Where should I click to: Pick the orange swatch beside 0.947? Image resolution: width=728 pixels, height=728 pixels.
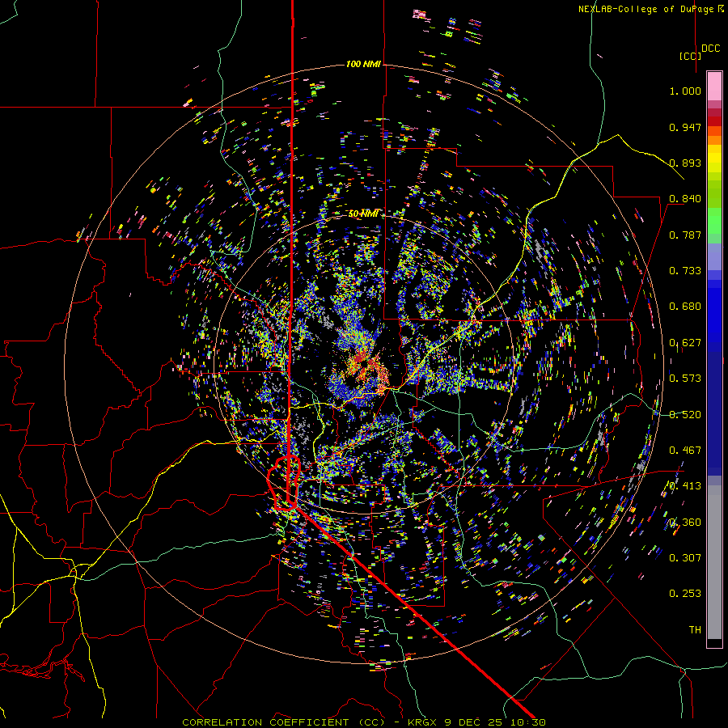(x=714, y=131)
